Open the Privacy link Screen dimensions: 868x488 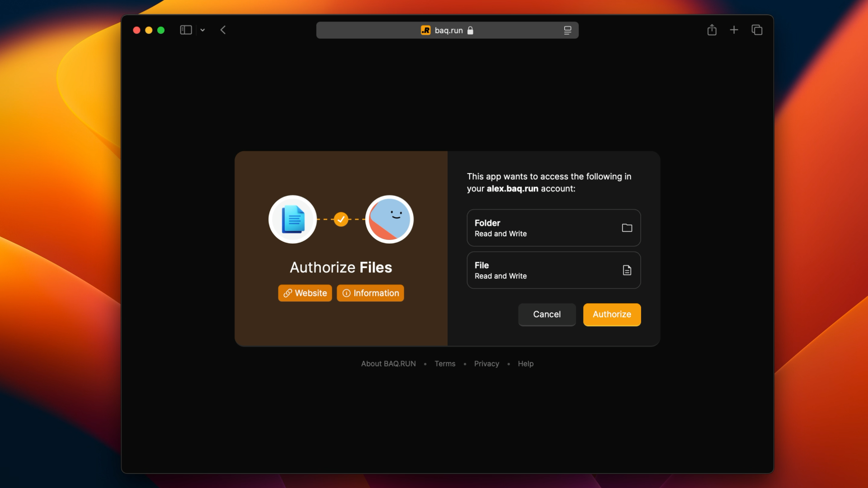pos(486,364)
